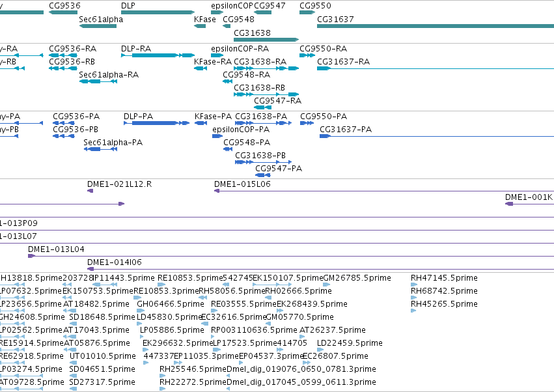Click the CG9548 gene label

click(x=238, y=19)
